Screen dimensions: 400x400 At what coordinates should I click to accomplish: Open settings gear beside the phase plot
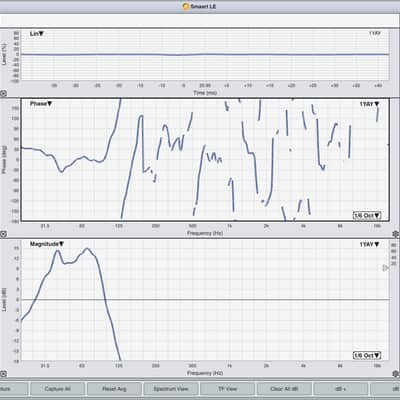click(x=396, y=234)
